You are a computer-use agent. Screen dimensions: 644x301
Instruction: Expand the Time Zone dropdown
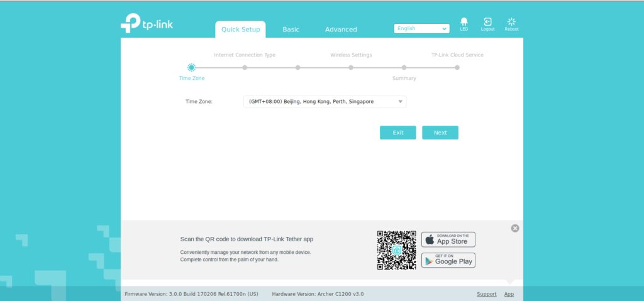coord(325,102)
